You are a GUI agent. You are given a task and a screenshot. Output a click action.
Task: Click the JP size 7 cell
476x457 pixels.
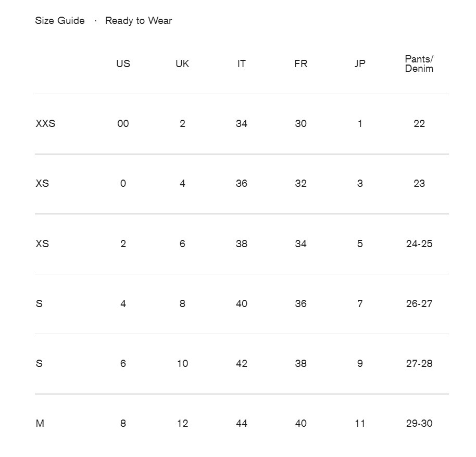coord(360,304)
